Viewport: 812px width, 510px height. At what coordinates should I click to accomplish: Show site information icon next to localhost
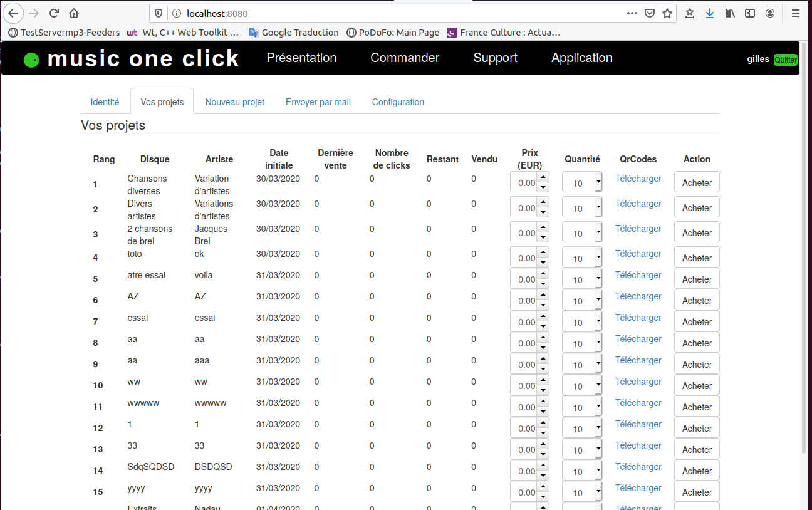(x=176, y=13)
